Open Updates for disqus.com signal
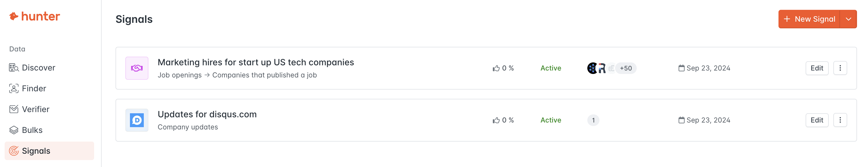The height and width of the screenshot is (167, 868). point(207,114)
